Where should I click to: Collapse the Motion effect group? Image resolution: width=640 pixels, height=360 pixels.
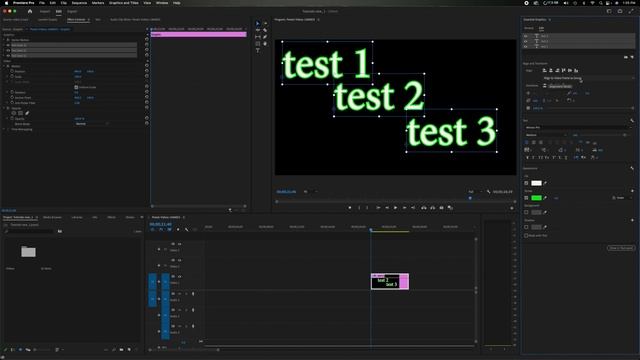pyautogui.click(x=5, y=66)
